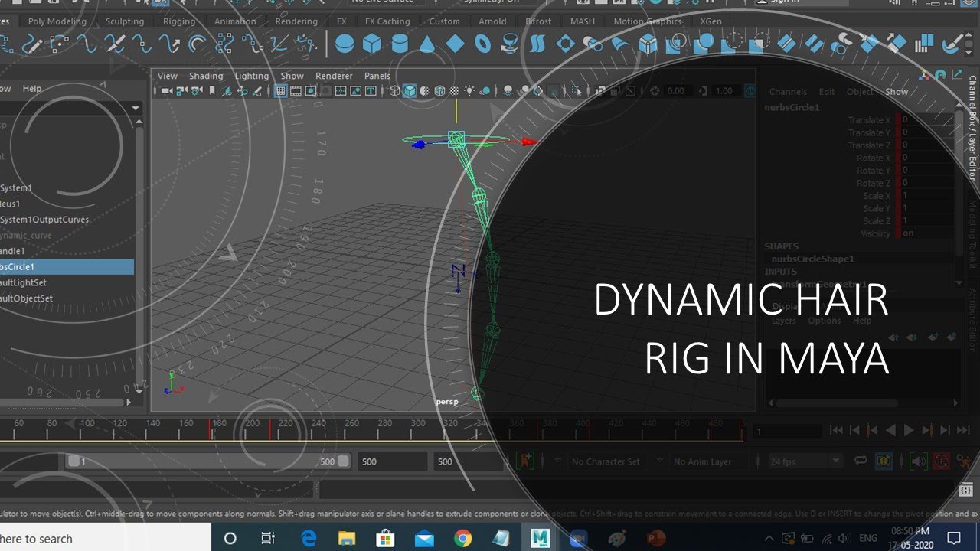
Task: Toggle the viewport grid display icon
Action: (x=281, y=91)
